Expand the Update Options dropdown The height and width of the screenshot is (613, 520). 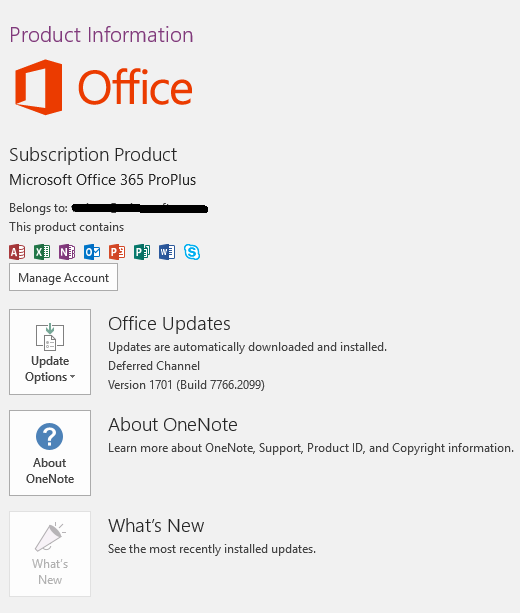point(50,352)
